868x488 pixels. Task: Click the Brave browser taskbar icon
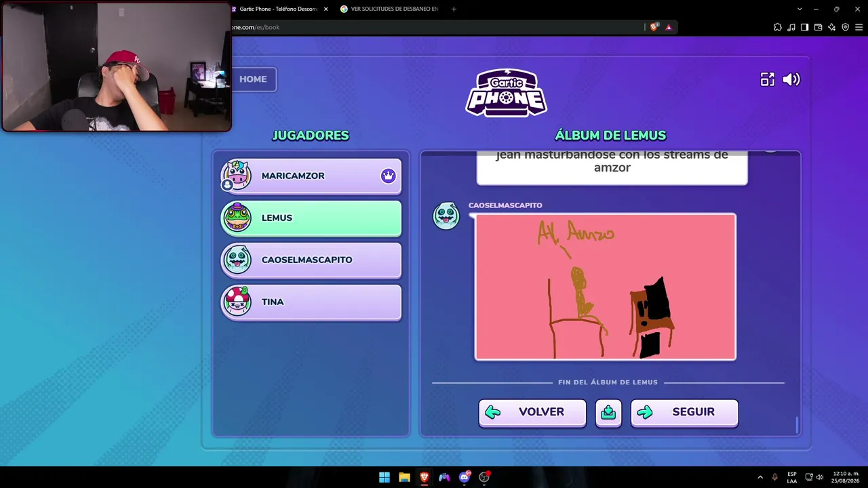(425, 477)
